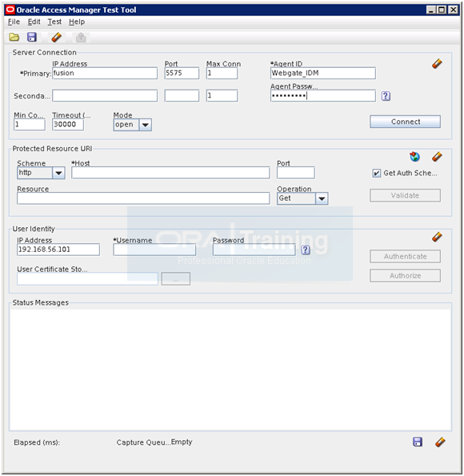This screenshot has height=476, width=464.
Task: Click the Authenticate button
Action: [405, 256]
